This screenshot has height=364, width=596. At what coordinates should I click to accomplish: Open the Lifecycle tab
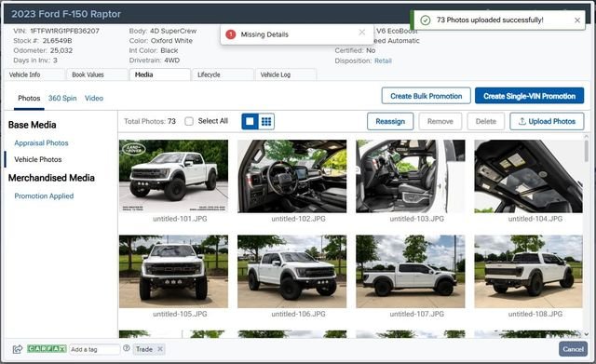pos(223,74)
